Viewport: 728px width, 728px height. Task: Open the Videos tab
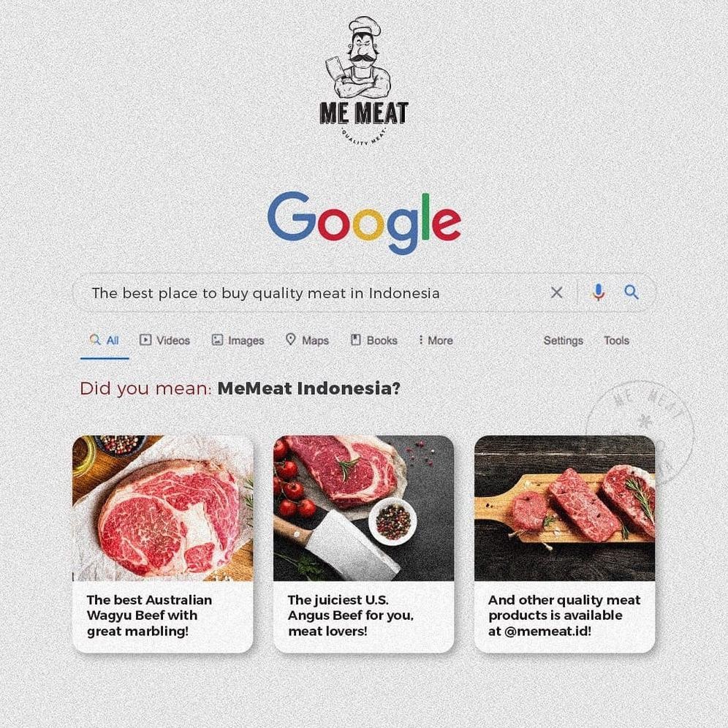tap(164, 341)
